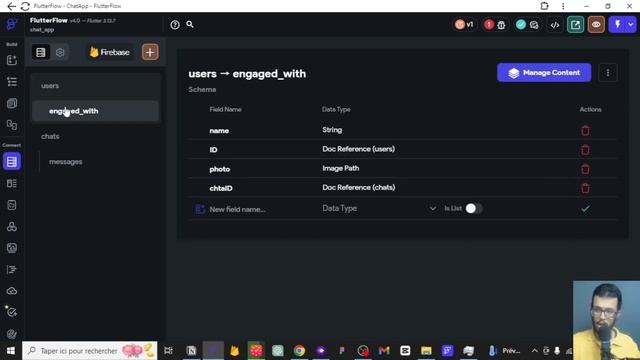
Task: Open the Cloud Functions sidebar icon
Action: [12, 291]
